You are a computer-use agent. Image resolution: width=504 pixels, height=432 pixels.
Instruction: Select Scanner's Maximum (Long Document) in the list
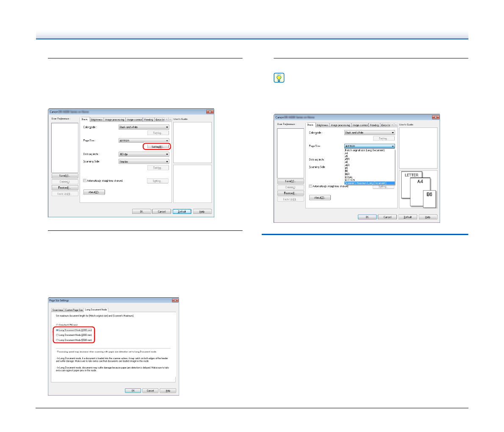[x=366, y=183]
